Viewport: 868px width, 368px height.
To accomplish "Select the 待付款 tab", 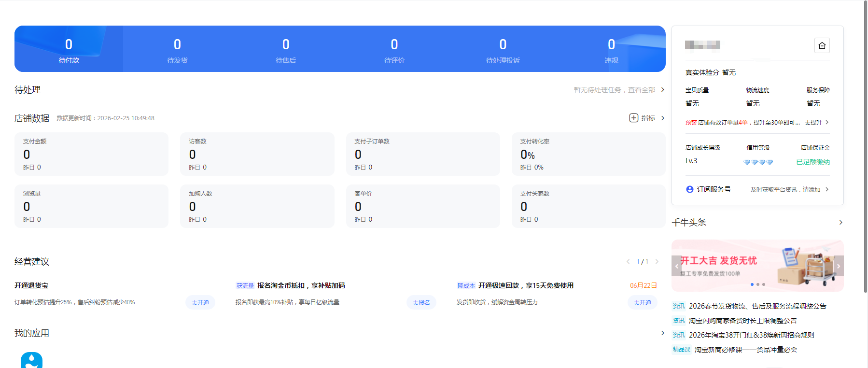I will click(69, 49).
